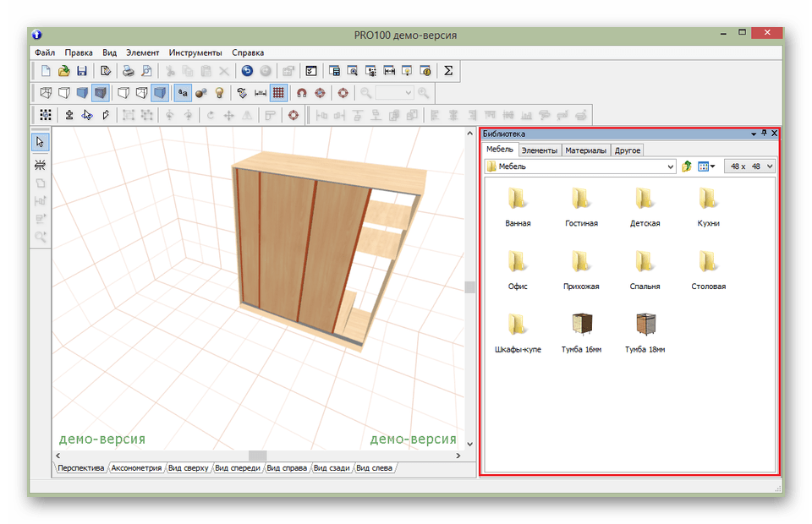The height and width of the screenshot is (524, 812).
Task: Switch to solid colors display cube
Action: [x=82, y=93]
